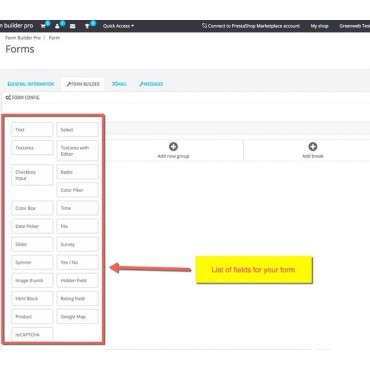This screenshot has width=370, height=370.
Task: Open the envelope messages icon in top bar
Action: 72,26
